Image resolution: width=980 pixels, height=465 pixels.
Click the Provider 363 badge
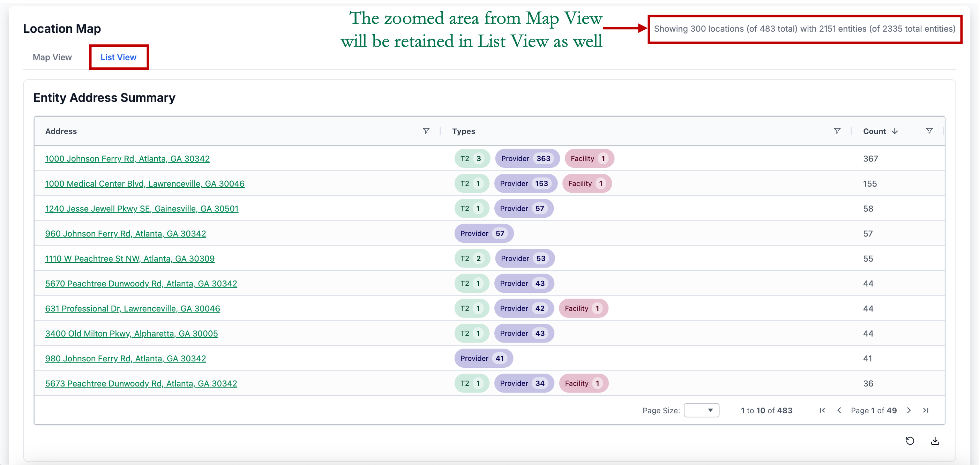[526, 159]
